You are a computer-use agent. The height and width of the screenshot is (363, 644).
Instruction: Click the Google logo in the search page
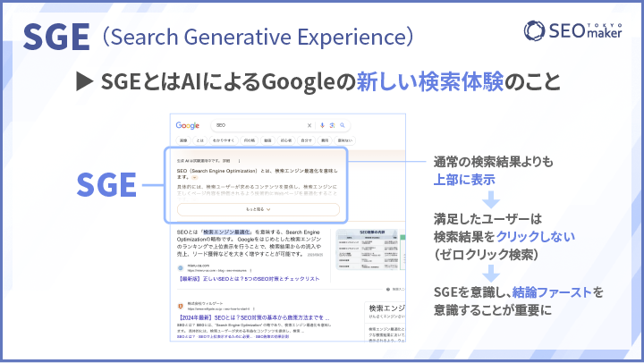(187, 126)
